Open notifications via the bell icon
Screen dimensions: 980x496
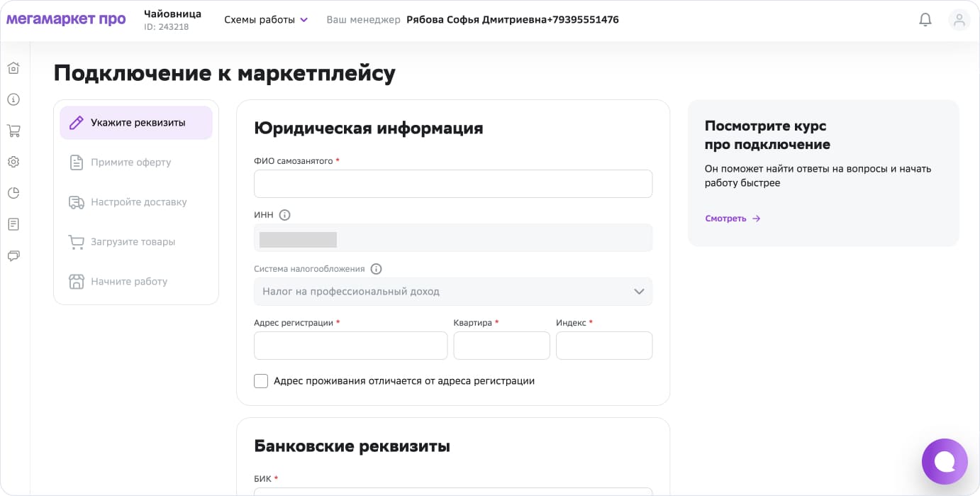(x=925, y=19)
